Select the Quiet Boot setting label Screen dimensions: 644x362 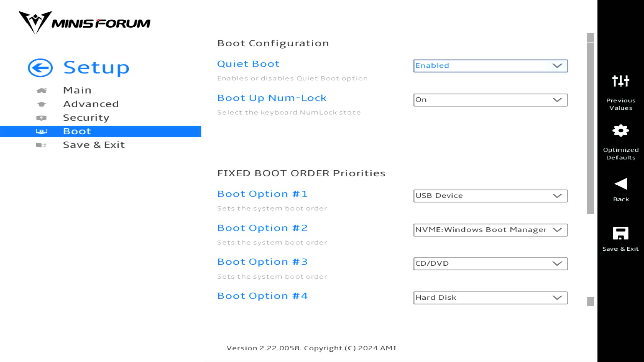(x=248, y=64)
